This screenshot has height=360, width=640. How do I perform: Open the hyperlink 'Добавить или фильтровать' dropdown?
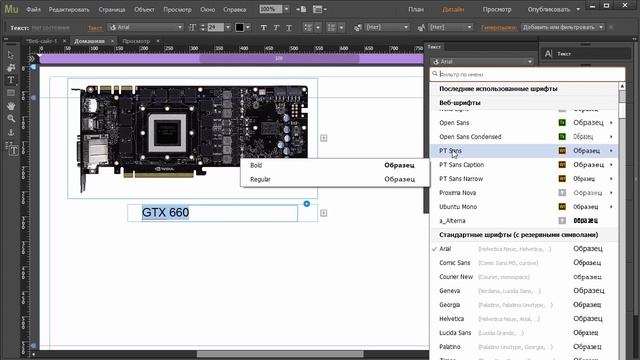coord(563,27)
